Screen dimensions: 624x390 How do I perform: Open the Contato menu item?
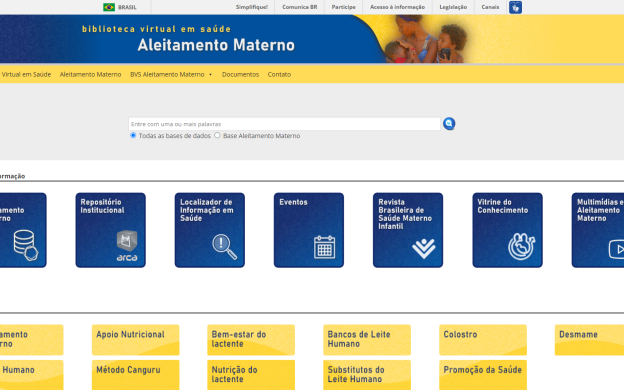[279, 74]
